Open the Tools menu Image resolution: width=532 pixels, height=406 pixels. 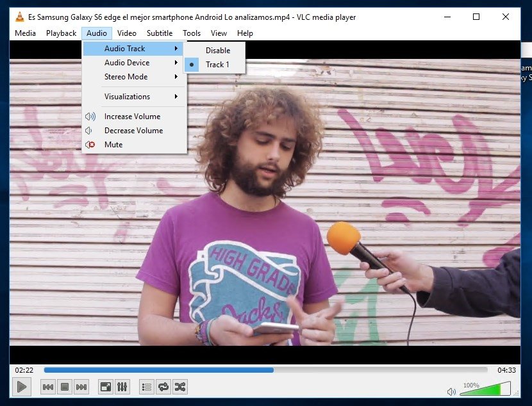click(192, 33)
